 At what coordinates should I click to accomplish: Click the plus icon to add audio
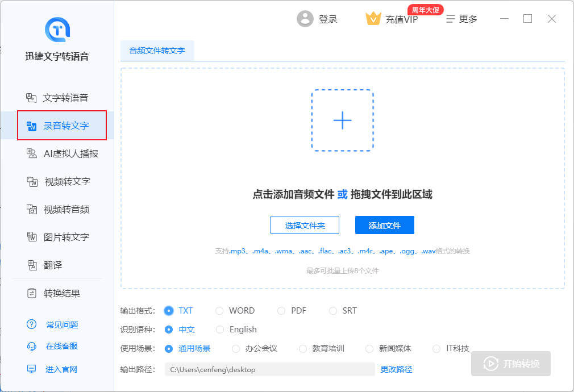click(342, 120)
